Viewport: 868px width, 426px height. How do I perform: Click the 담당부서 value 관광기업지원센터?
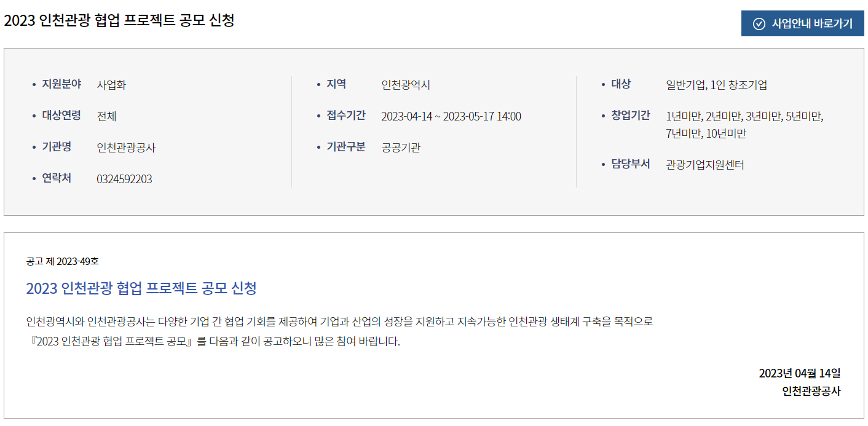pos(705,165)
